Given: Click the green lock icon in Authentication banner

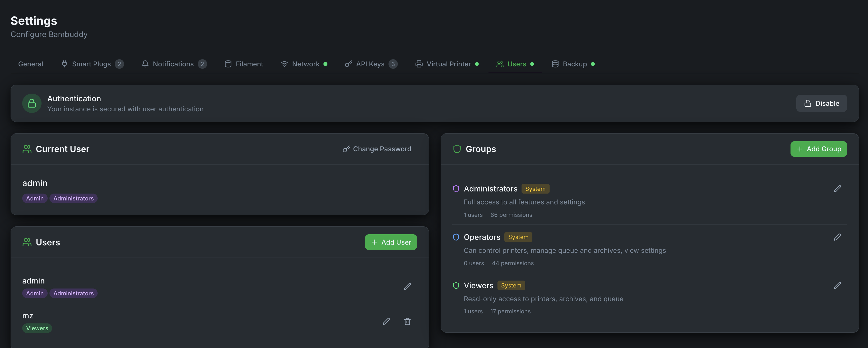Looking at the screenshot, I should click(31, 103).
